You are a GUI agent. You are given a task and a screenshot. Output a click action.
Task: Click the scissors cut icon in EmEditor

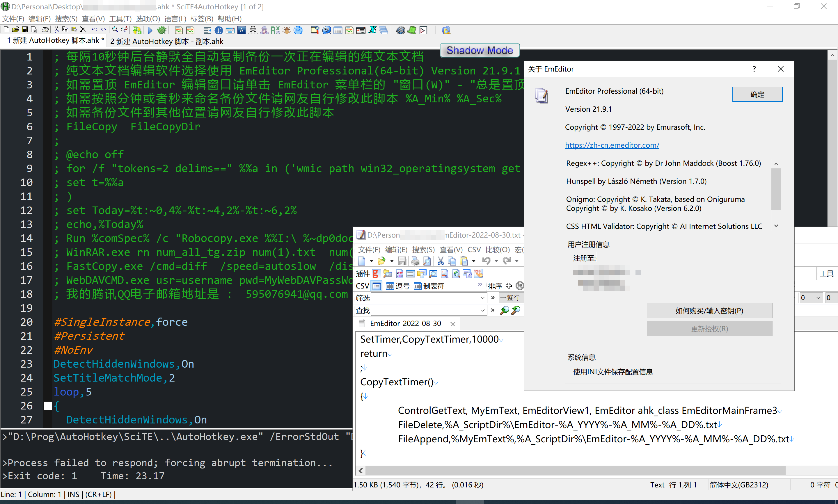pyautogui.click(x=441, y=261)
